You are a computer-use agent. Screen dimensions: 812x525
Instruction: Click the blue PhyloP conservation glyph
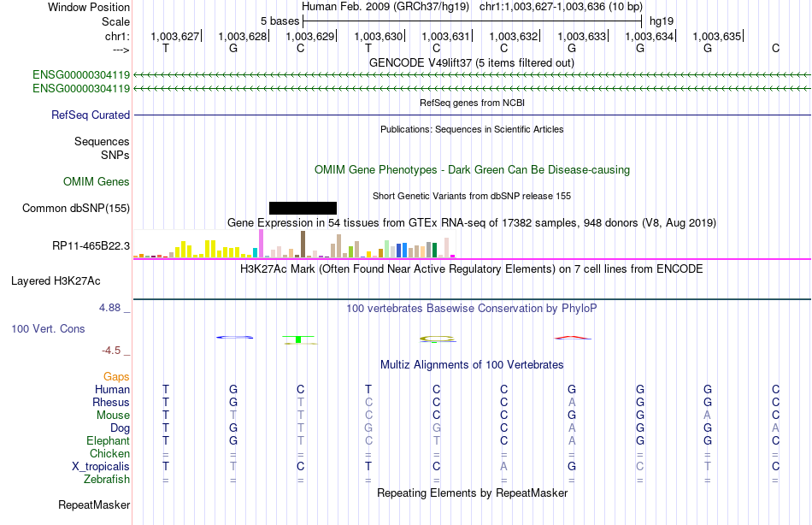coord(234,338)
